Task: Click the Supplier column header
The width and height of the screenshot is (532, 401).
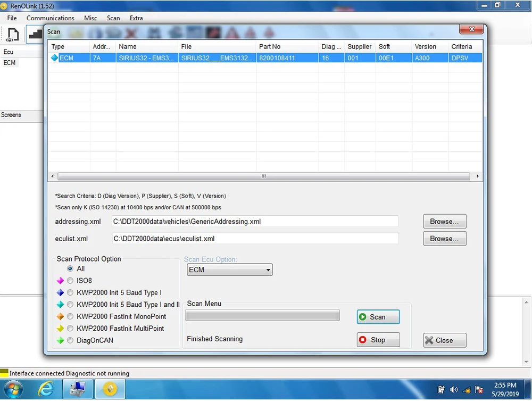Action: pos(360,46)
